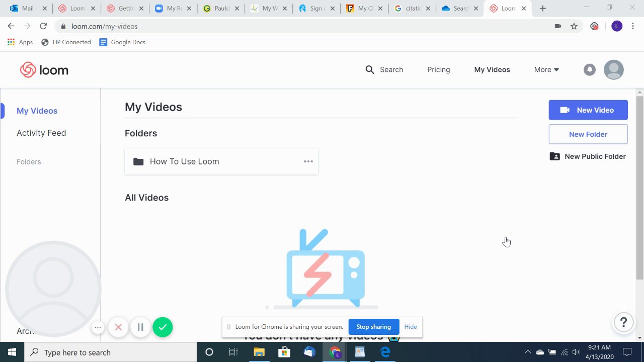The image size is (644, 362).
Task: Open the Activity Feed
Action: coord(41,133)
